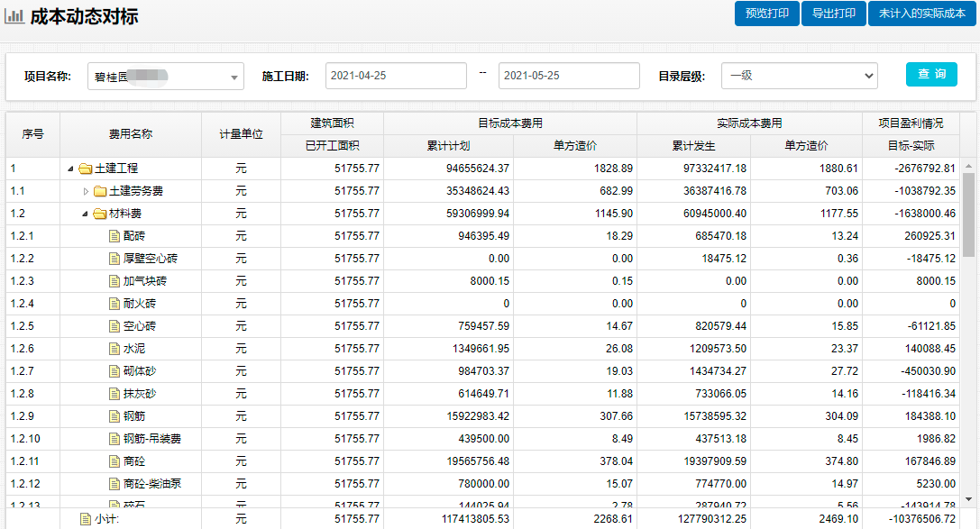Click the value -450030.90 in 砌体砂 row
Screen dimensions: 980x529
click(928, 371)
